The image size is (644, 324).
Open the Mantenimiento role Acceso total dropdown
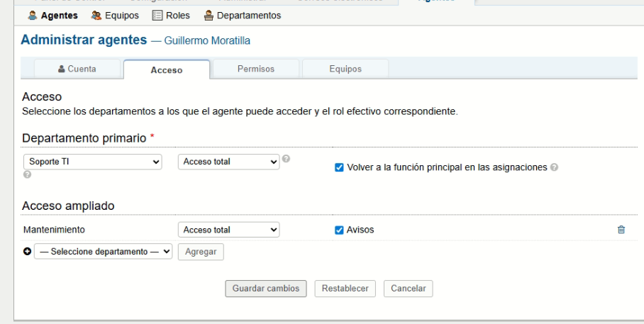pos(228,230)
